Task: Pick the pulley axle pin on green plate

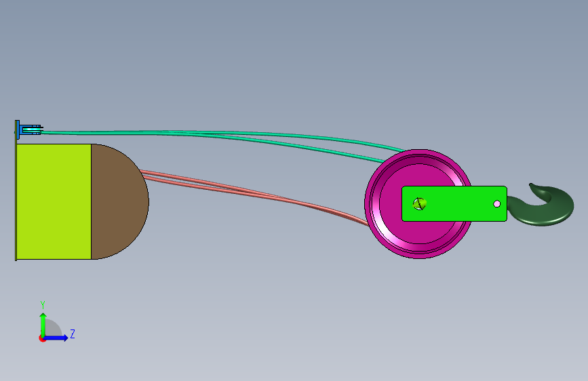Action: tap(420, 204)
